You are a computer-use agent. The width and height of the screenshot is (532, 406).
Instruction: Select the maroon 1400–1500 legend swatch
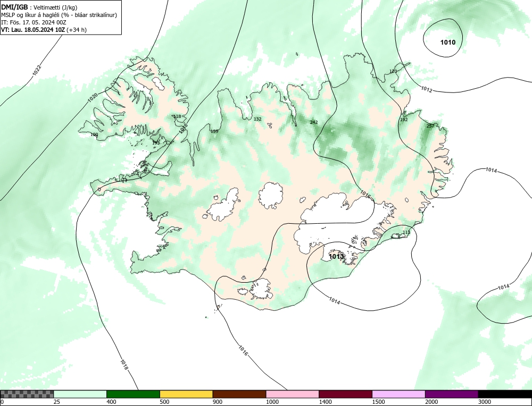point(345,394)
